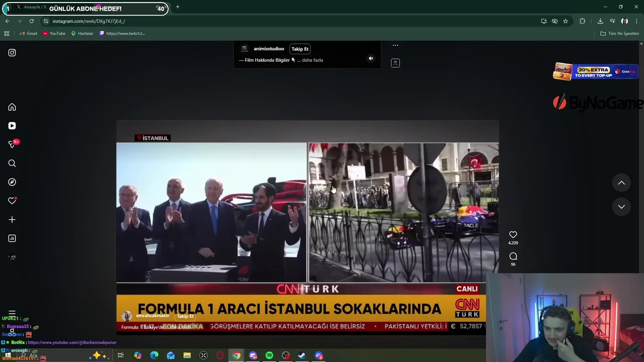Open Spotify from the taskbar
The image size is (644, 362).
(269, 356)
